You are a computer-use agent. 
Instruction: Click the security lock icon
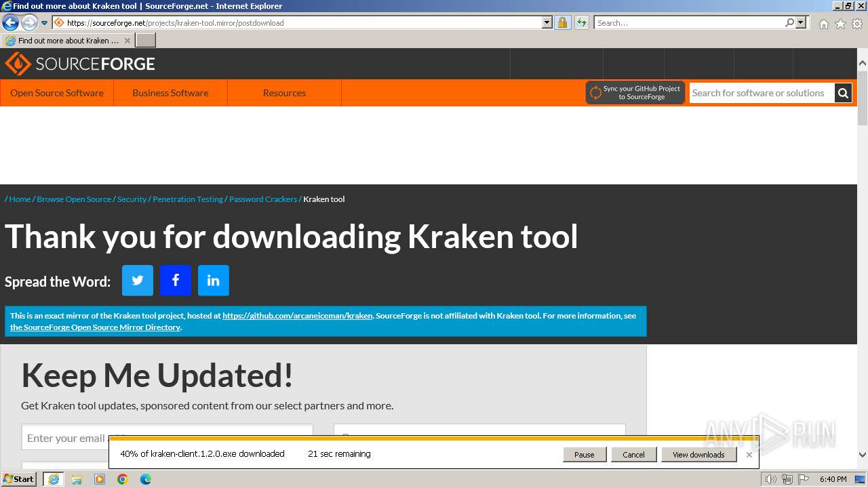(562, 22)
